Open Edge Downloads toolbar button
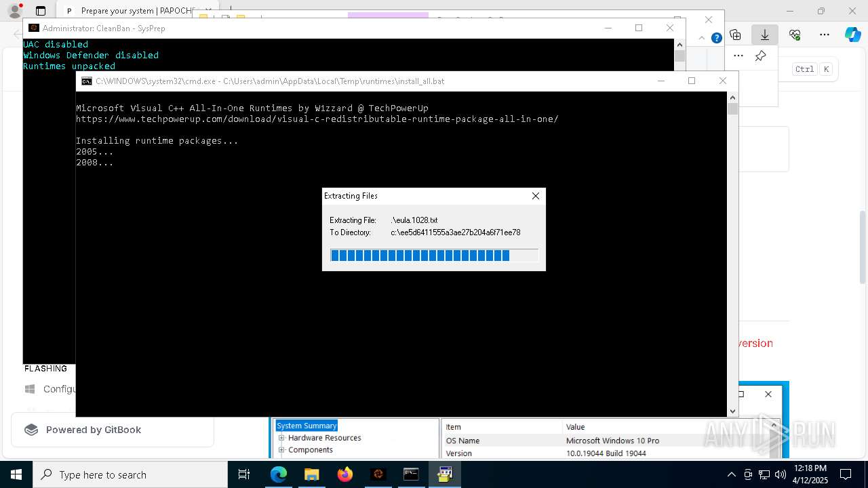Viewport: 868px width, 488px height. coord(764,35)
